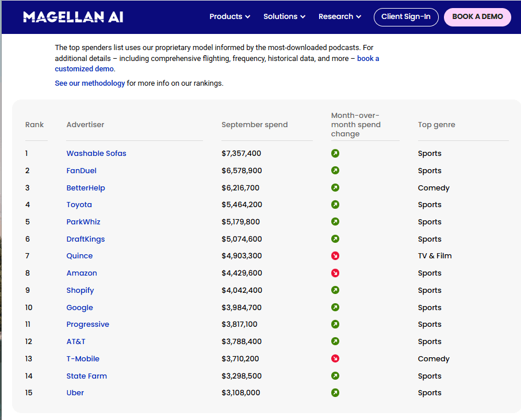The width and height of the screenshot is (521, 420).
Task: Select the Progressive advertiser link
Action: (87, 324)
